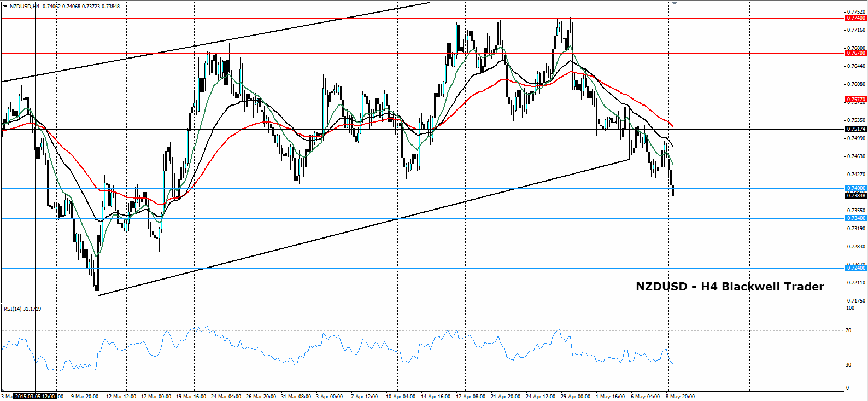Click the 0.73550 price axis value
The width and height of the screenshot is (868, 401).
pos(856,211)
